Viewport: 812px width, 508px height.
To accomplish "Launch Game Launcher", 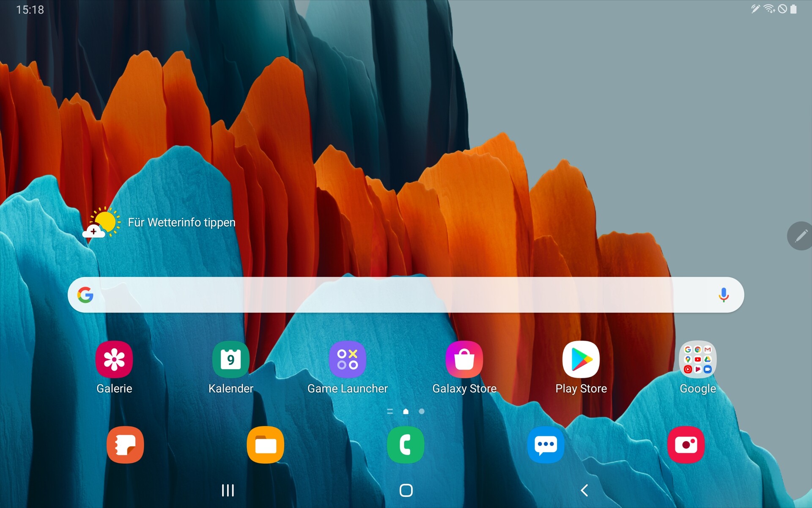I will 347,359.
